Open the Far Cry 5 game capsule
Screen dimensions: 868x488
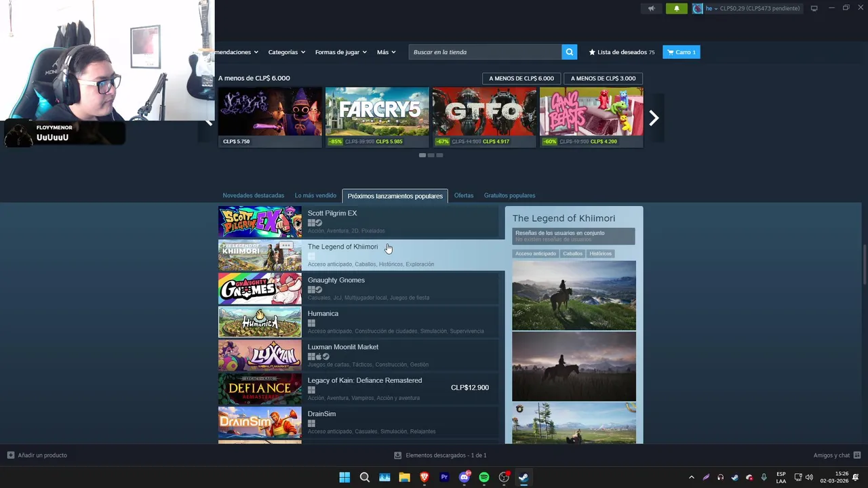click(x=377, y=117)
